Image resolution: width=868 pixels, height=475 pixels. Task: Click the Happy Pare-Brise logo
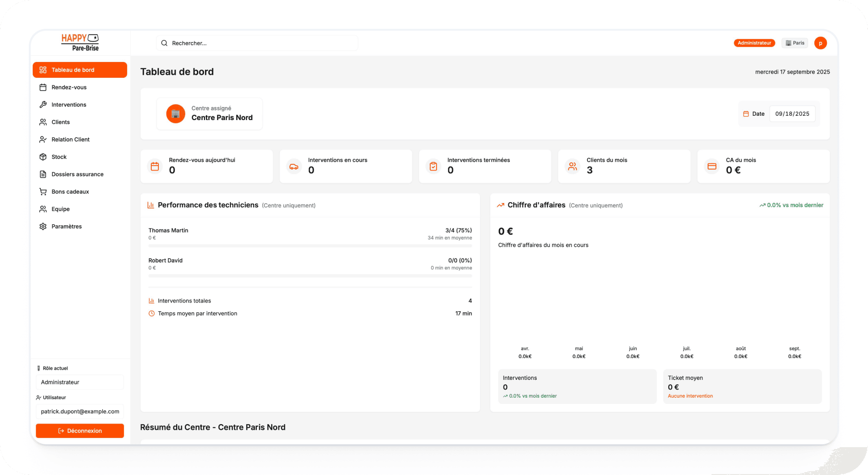coord(80,43)
